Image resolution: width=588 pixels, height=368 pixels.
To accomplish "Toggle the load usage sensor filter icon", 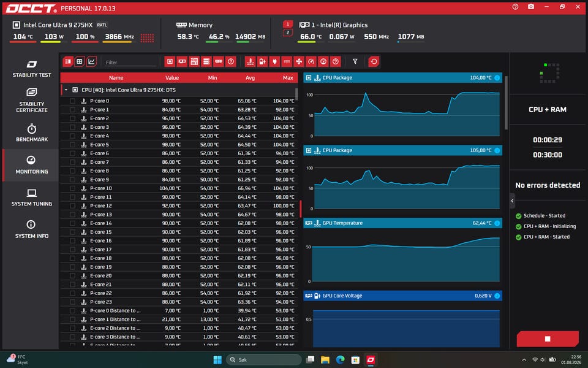I will point(323,61).
